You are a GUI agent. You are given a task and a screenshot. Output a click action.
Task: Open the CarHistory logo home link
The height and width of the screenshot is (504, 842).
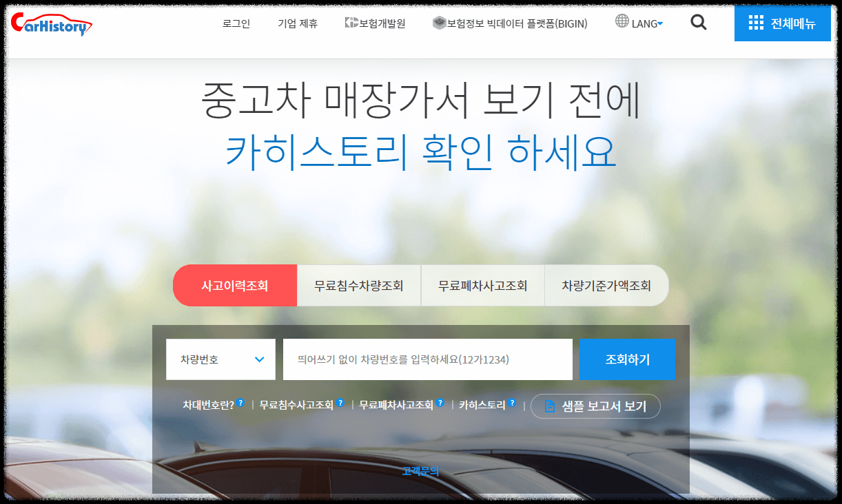52,23
